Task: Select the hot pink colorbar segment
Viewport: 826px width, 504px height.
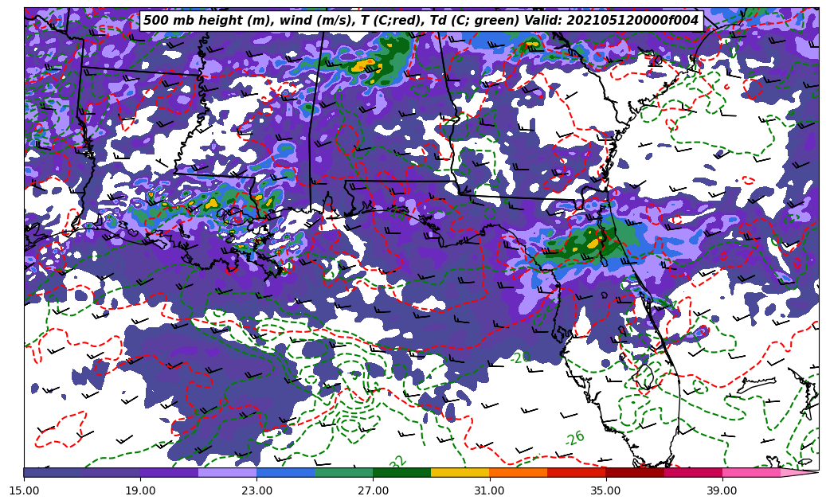Action: click(750, 472)
